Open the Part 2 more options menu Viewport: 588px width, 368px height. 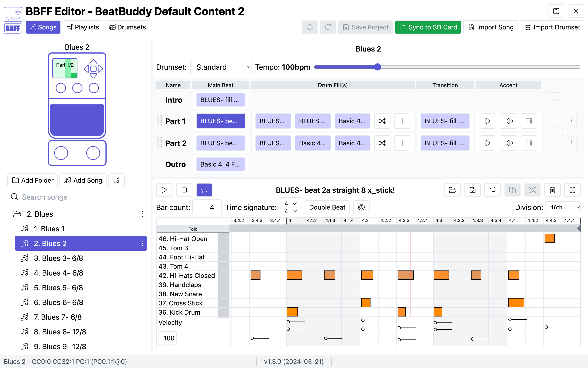572,143
